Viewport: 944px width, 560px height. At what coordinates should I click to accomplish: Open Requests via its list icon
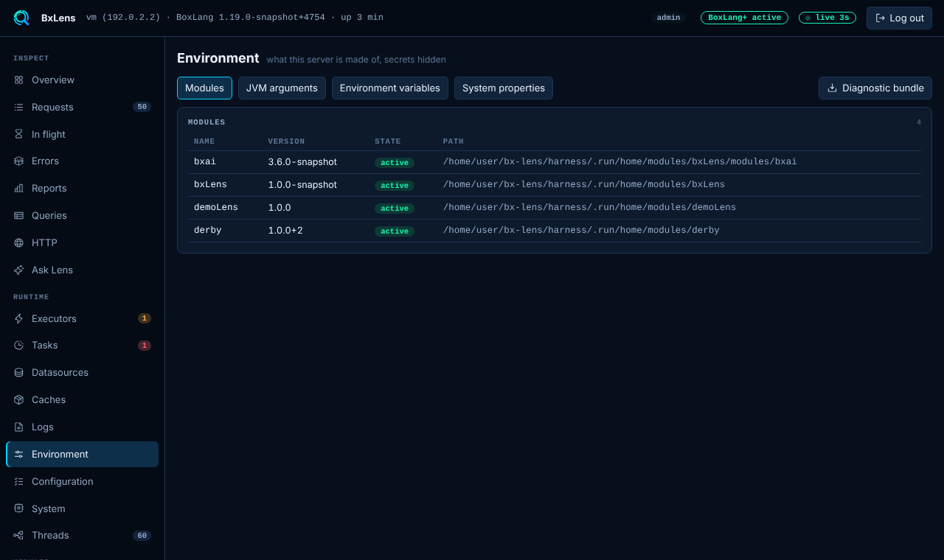point(18,107)
